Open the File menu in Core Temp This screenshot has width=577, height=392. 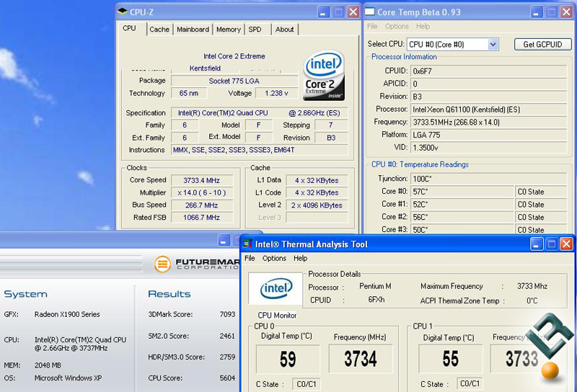point(372,27)
